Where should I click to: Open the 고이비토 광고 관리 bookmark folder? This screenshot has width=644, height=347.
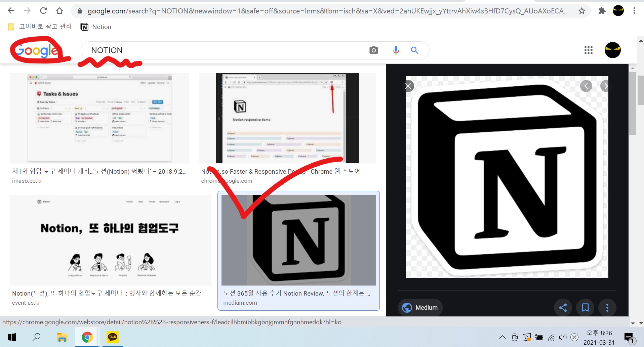(x=40, y=27)
